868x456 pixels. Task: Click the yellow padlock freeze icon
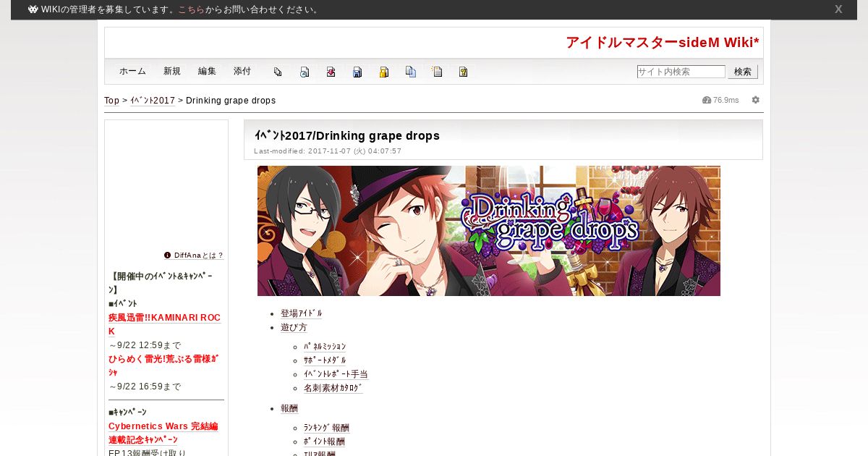384,72
